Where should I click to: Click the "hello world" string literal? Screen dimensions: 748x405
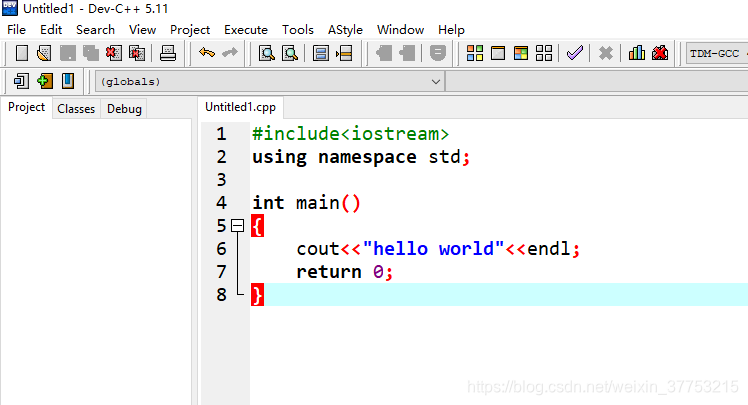(x=433, y=249)
